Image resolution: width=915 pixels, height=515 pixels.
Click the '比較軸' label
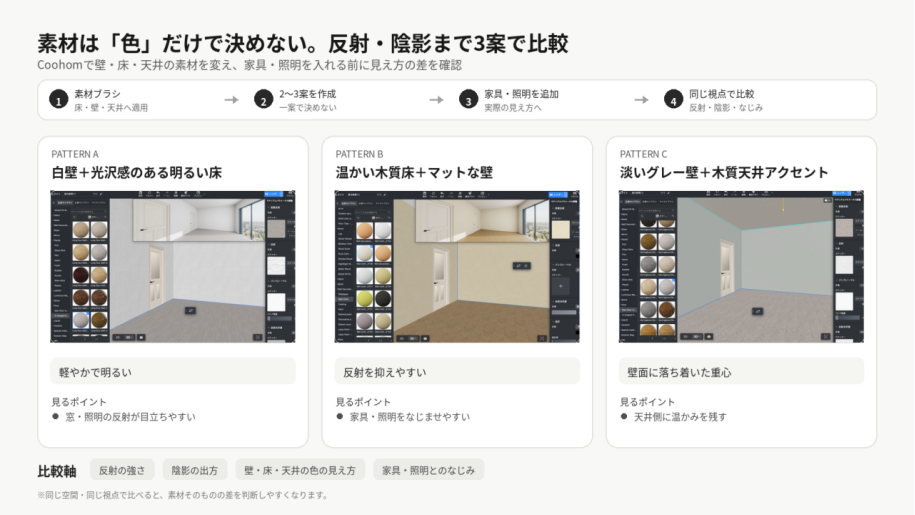pos(57,471)
